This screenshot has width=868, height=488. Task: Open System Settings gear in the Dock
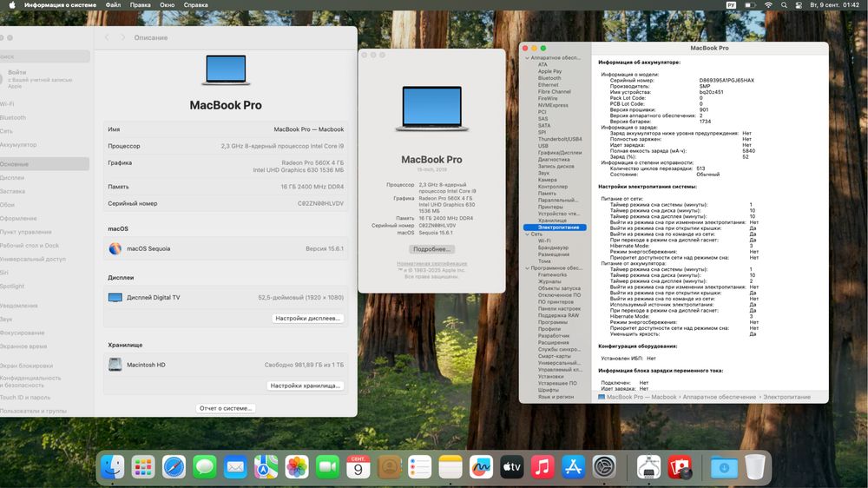point(604,467)
